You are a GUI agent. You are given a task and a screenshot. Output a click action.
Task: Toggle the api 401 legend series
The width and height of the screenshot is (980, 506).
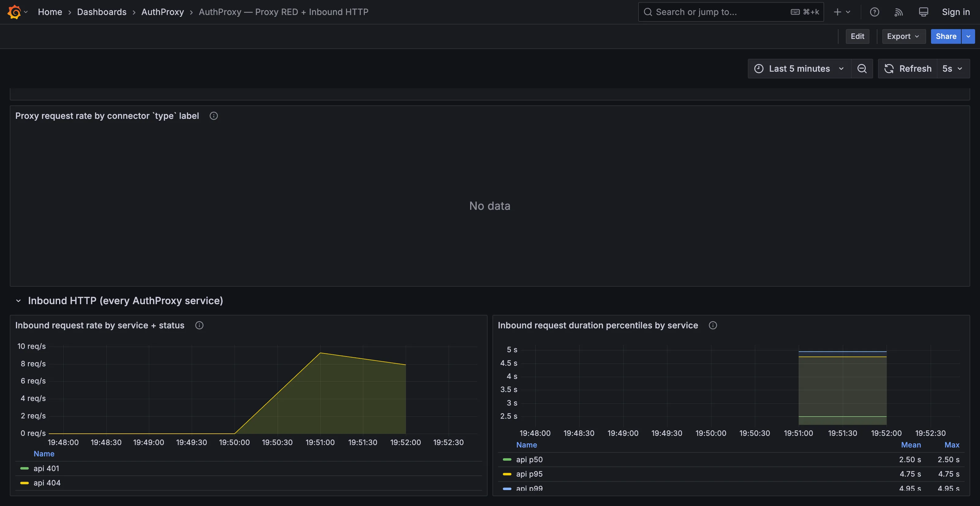[47, 468]
